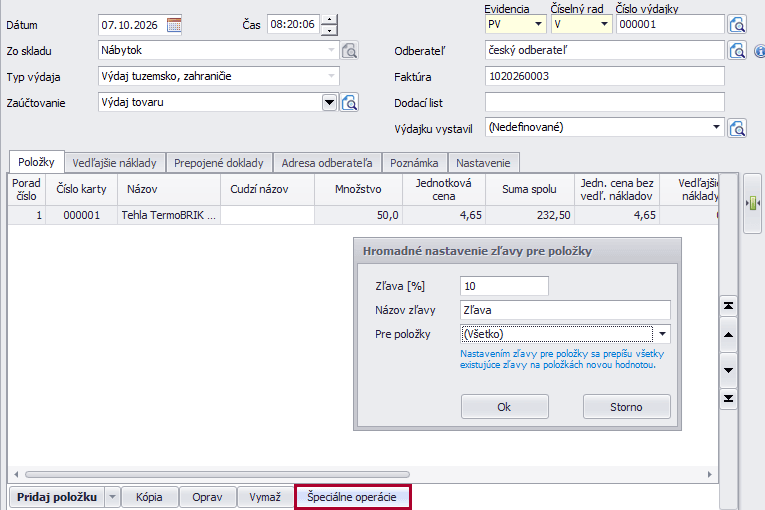Open lookup icon next to Výdajku vystavil

click(x=737, y=128)
